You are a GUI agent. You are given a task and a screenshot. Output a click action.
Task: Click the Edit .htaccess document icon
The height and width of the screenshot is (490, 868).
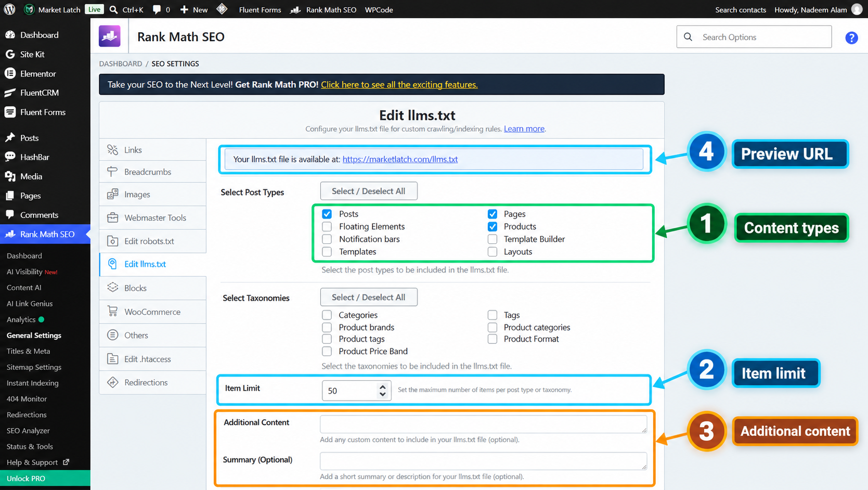(112, 359)
